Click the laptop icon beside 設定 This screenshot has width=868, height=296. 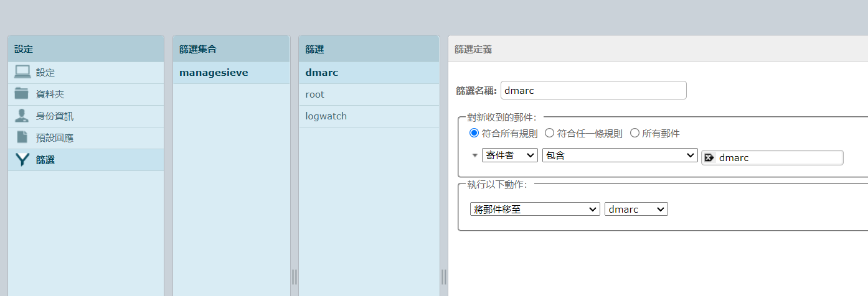click(x=22, y=72)
